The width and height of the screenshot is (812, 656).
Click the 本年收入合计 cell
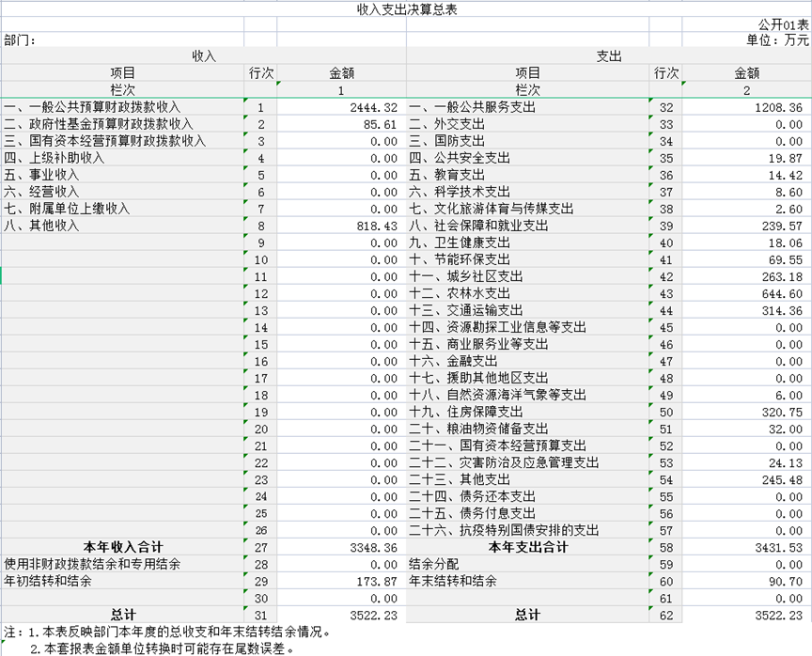(x=122, y=547)
